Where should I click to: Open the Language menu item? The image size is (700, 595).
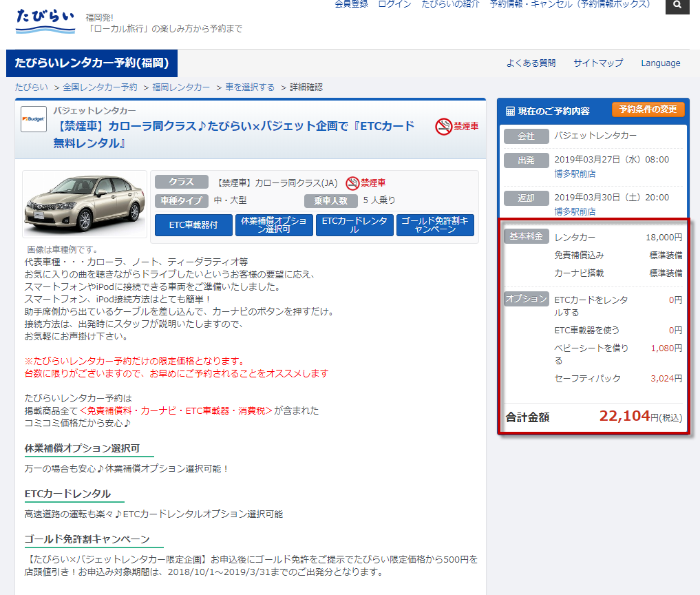pos(661,63)
